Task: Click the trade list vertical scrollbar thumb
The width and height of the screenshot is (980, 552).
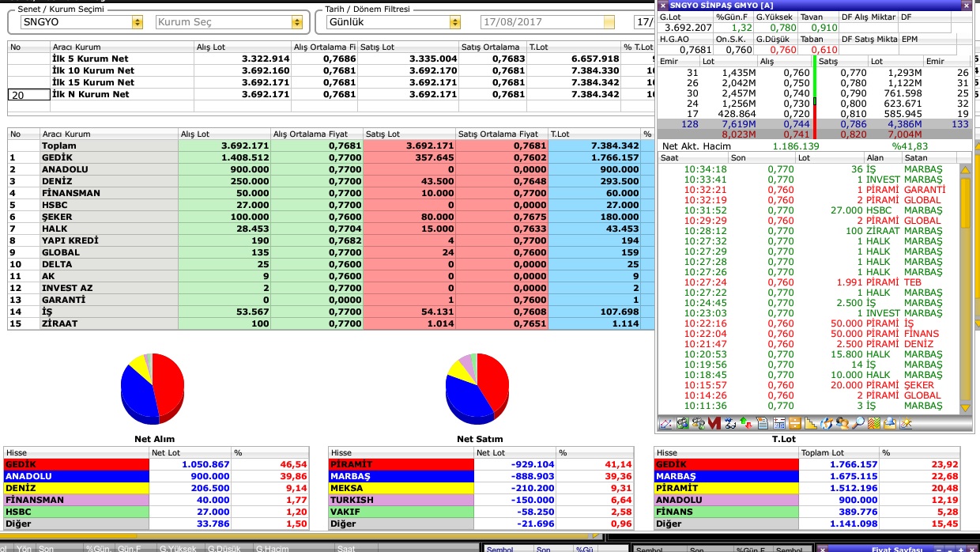Action: [965, 203]
